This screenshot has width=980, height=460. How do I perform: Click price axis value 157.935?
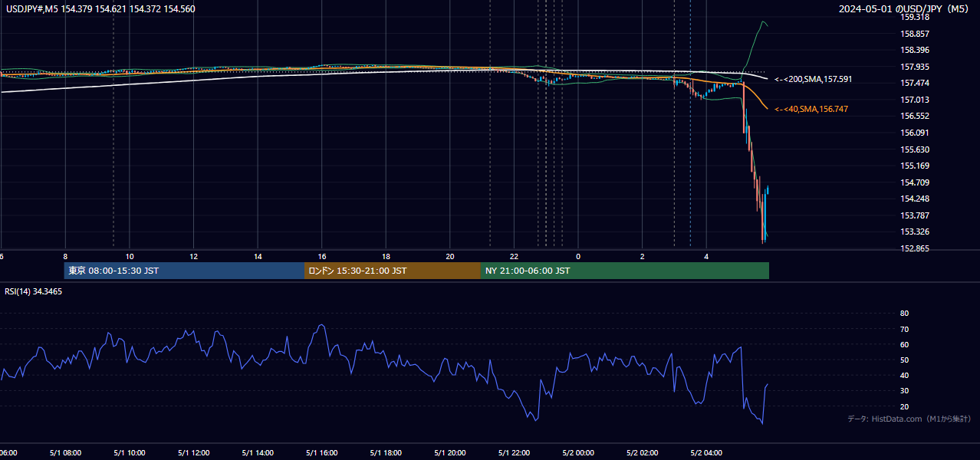click(x=916, y=67)
